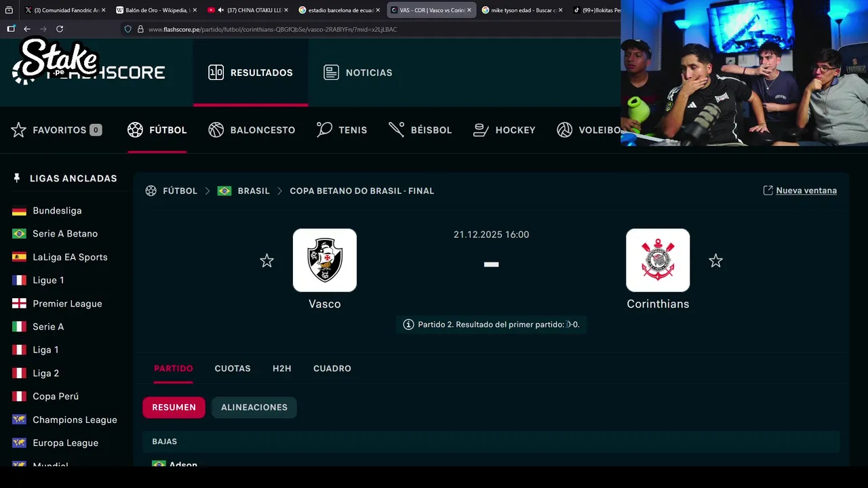Select the Béisbol sport tab
The height and width of the screenshot is (488, 868).
click(x=420, y=130)
